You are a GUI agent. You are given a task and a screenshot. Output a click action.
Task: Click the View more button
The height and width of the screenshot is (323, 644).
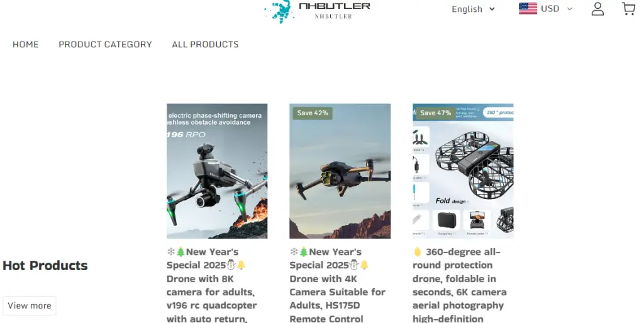pos(30,306)
